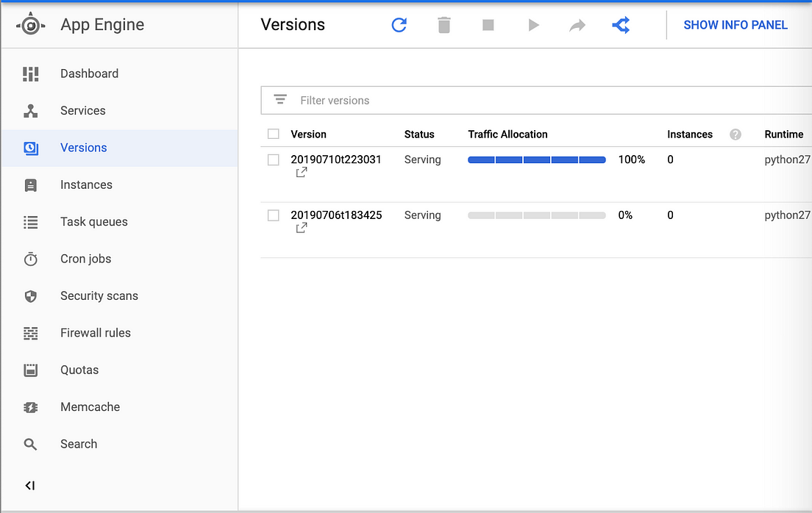The width and height of the screenshot is (812, 513).
Task: Click the filter icon in filter bar
Action: (x=280, y=99)
